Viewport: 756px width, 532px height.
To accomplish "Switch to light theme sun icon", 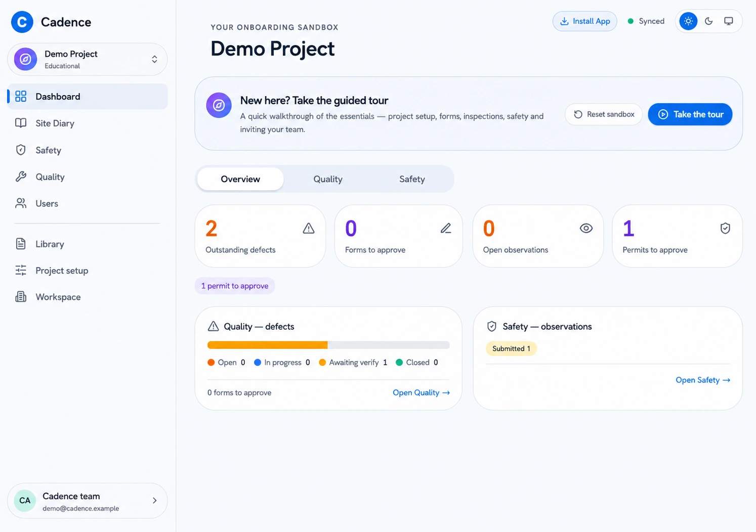I will click(688, 21).
